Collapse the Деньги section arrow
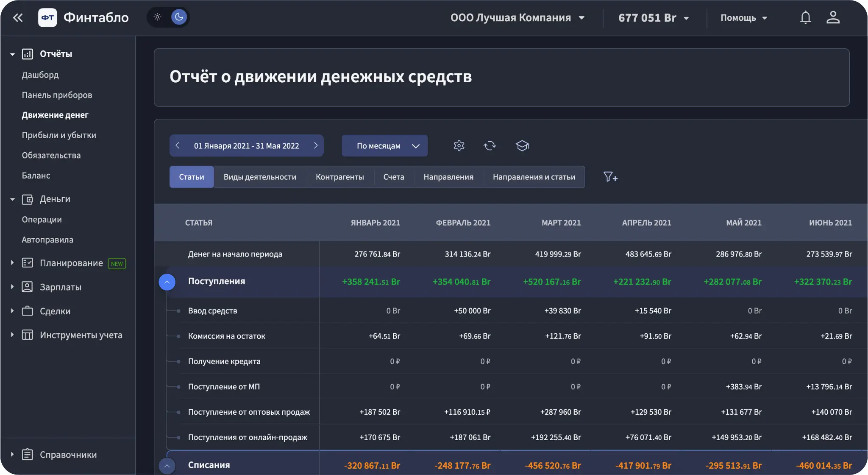The image size is (868, 475). pyautogui.click(x=12, y=199)
